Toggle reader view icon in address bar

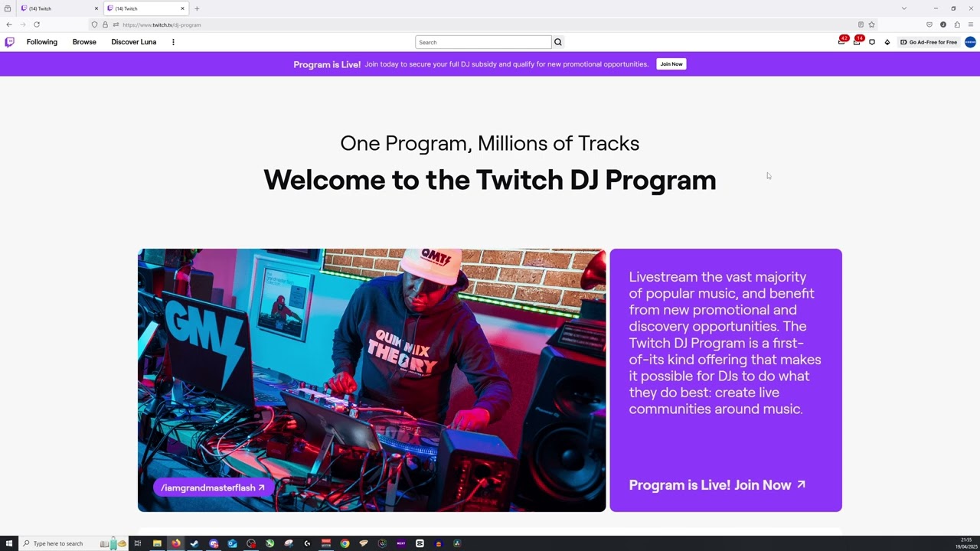click(861, 24)
